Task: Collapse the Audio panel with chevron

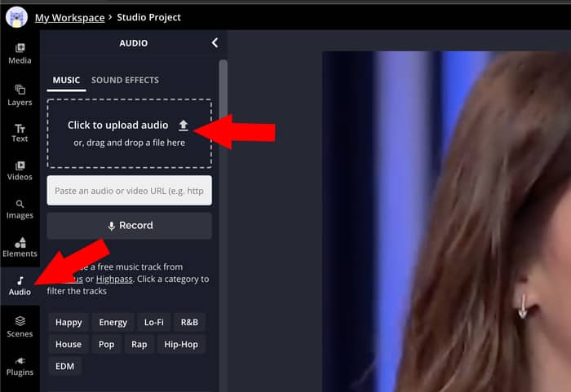Action: [x=215, y=42]
